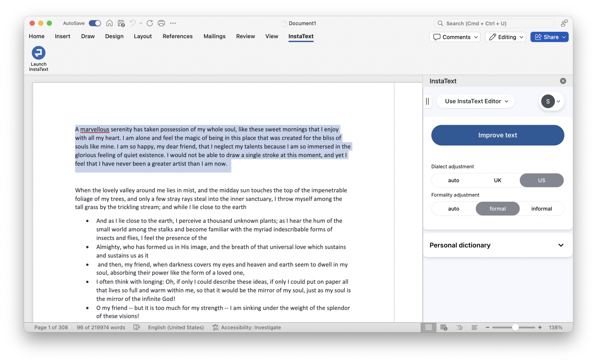The image size is (597, 364).
Task: Click the Print icon in quick access toolbar
Action: (161, 23)
